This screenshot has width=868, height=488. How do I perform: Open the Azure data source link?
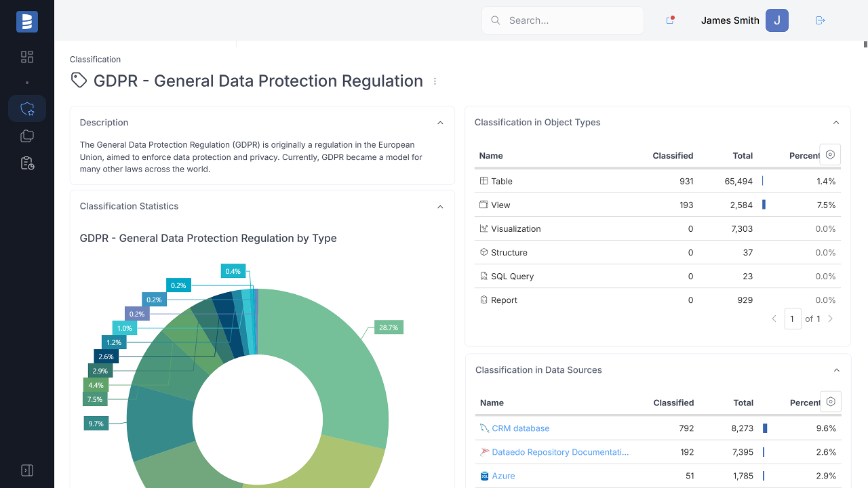tap(502, 476)
